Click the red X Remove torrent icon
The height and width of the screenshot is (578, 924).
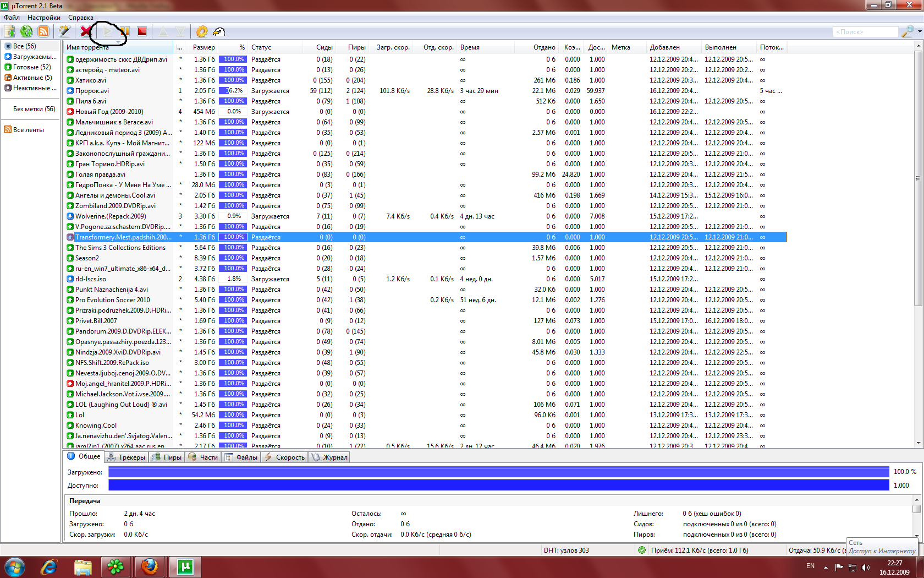(86, 32)
